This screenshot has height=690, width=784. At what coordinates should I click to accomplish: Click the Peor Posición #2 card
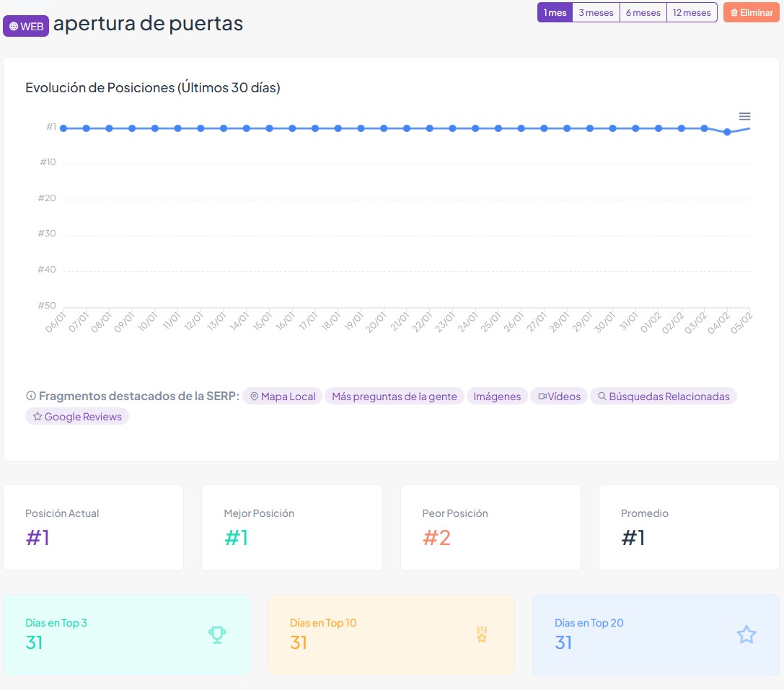490,528
